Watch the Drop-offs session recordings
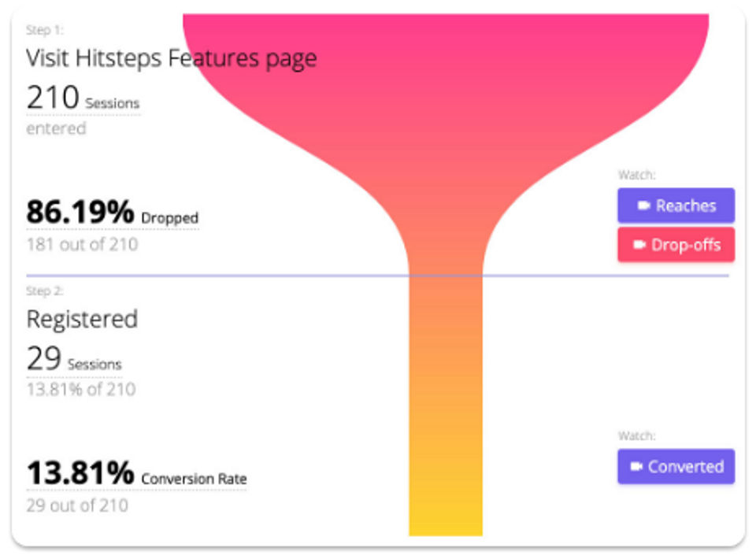756x559 pixels. point(676,245)
